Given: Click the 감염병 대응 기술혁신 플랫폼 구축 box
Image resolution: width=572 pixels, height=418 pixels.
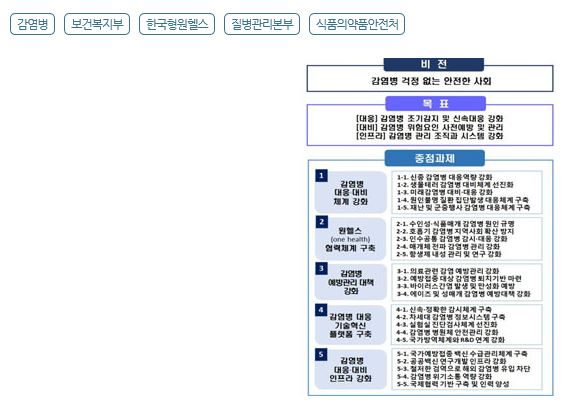Looking at the screenshot, I should (351, 325).
